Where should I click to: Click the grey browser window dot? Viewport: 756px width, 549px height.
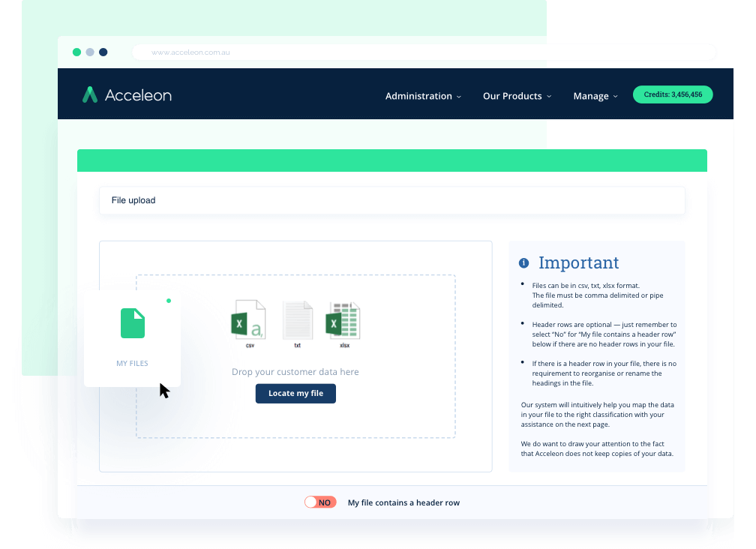pyautogui.click(x=90, y=52)
